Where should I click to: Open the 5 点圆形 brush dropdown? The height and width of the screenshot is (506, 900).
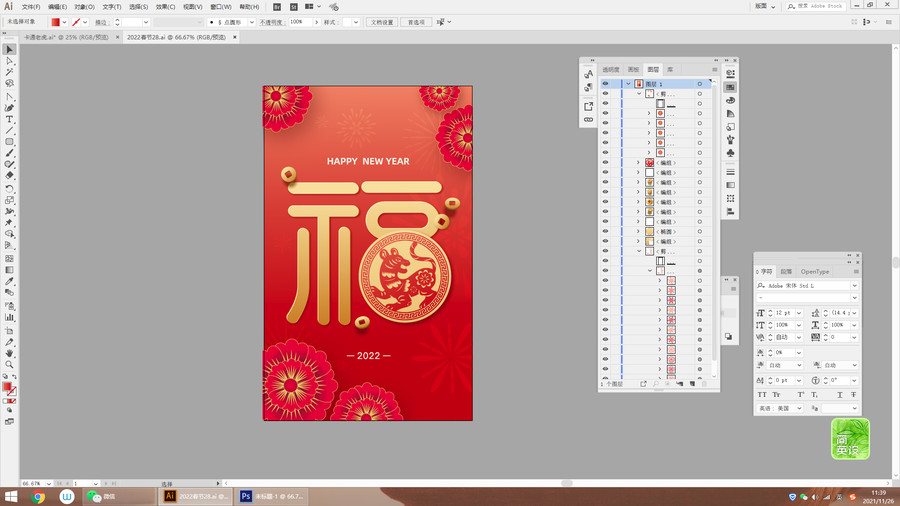pyautogui.click(x=251, y=22)
